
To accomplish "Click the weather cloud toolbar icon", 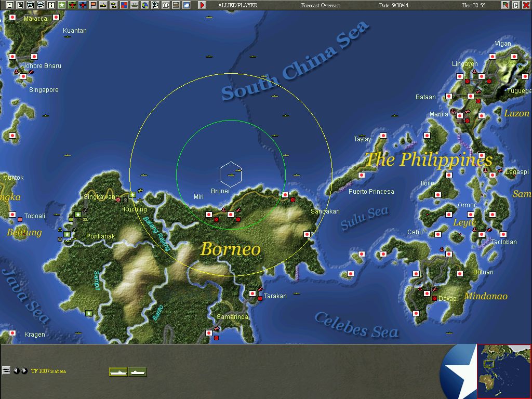I will [187, 5].
